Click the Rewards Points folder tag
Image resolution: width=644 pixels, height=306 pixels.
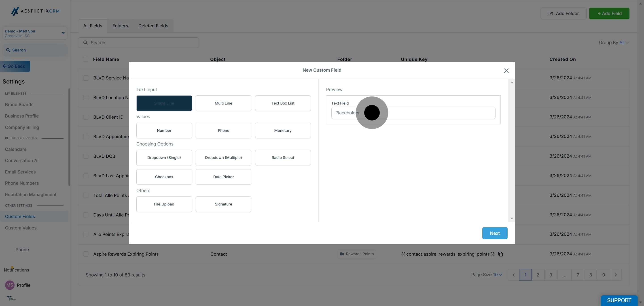(356, 254)
